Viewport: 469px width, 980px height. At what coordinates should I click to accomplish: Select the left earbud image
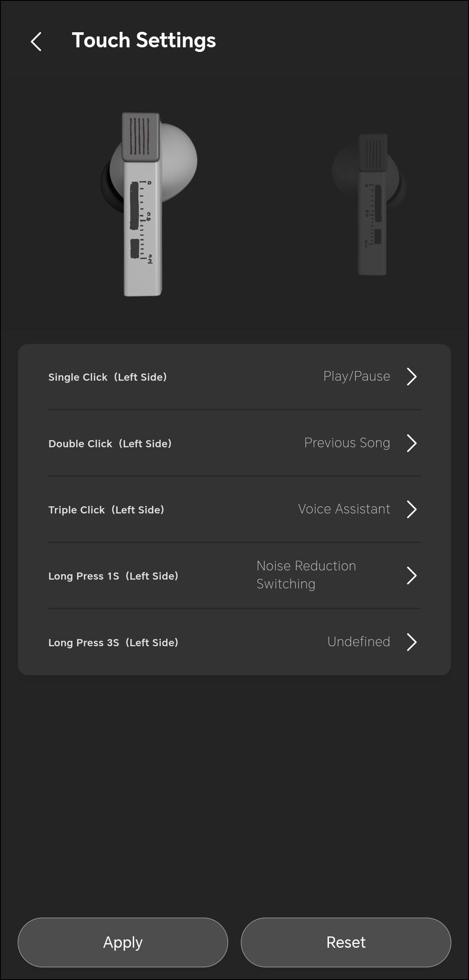click(x=149, y=204)
